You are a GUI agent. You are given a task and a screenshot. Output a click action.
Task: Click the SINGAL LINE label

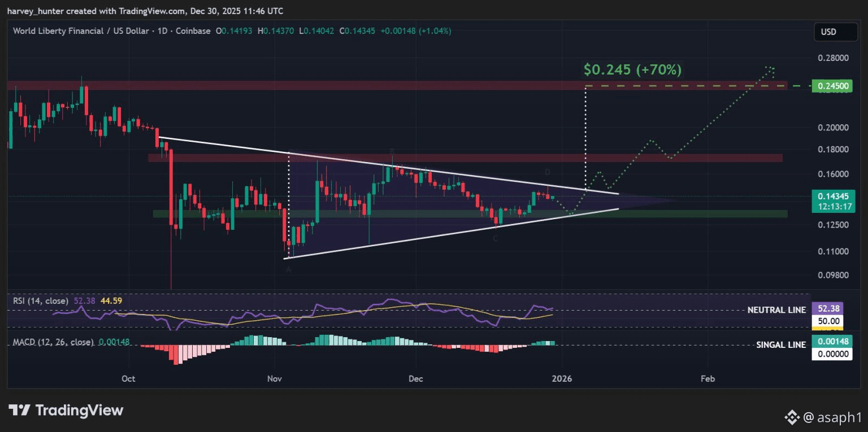[781, 345]
